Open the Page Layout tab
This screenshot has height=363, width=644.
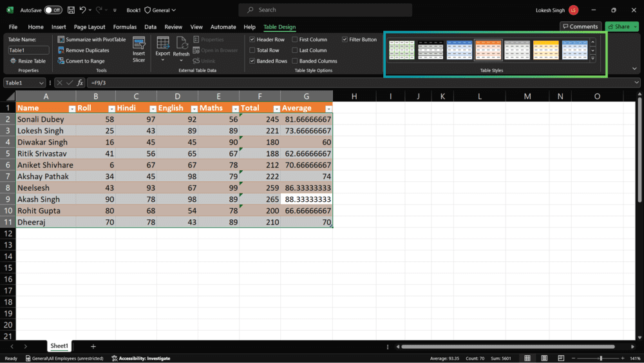coord(90,26)
